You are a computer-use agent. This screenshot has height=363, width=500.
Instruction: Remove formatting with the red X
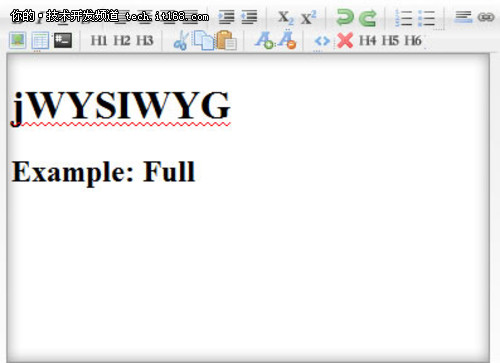[345, 41]
